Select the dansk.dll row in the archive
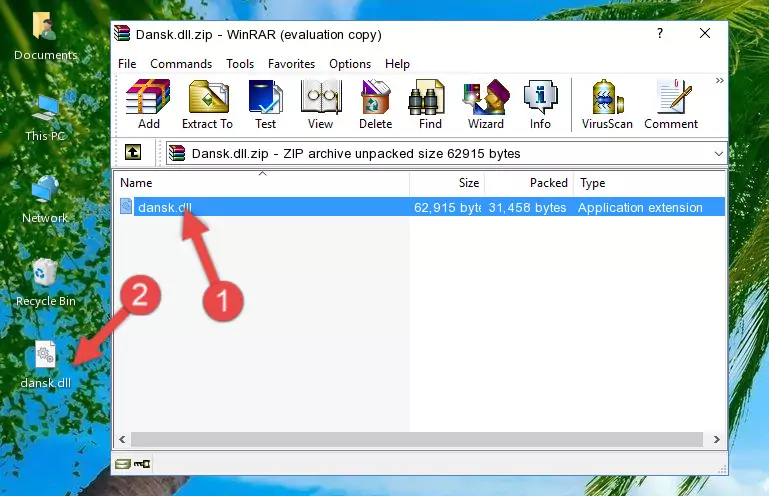 tap(420, 207)
